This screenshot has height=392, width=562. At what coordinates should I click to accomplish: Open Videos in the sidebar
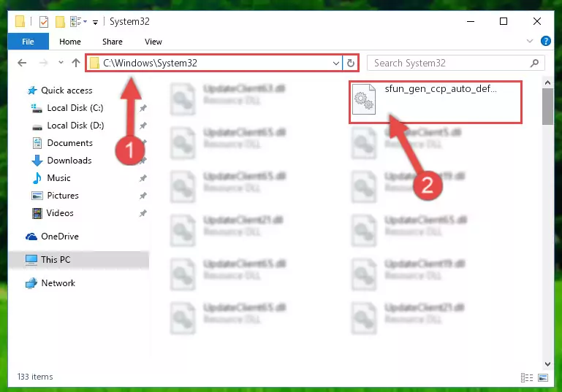point(60,213)
